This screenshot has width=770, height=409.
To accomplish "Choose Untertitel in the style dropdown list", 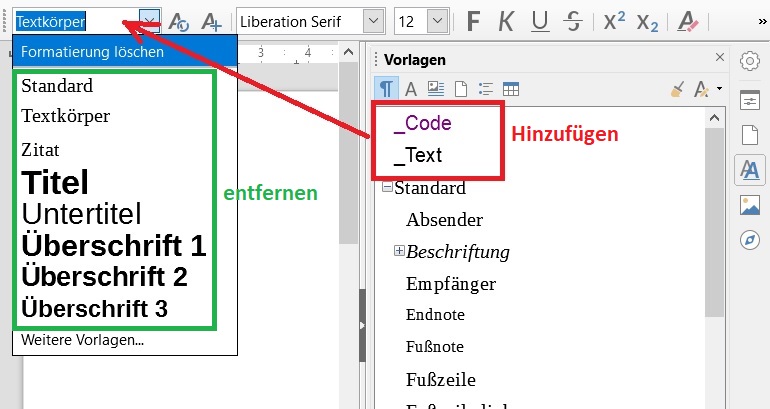I will click(x=82, y=214).
